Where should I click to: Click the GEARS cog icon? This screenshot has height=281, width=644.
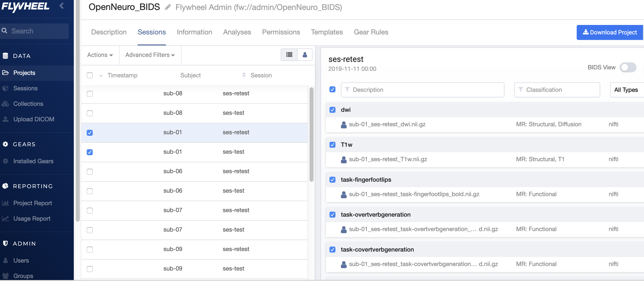coord(5,144)
